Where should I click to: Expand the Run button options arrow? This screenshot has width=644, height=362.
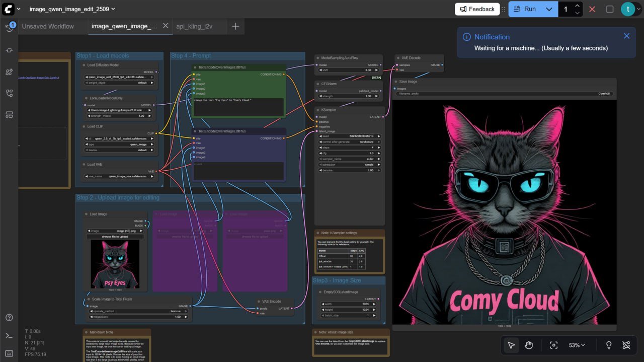coord(549,9)
